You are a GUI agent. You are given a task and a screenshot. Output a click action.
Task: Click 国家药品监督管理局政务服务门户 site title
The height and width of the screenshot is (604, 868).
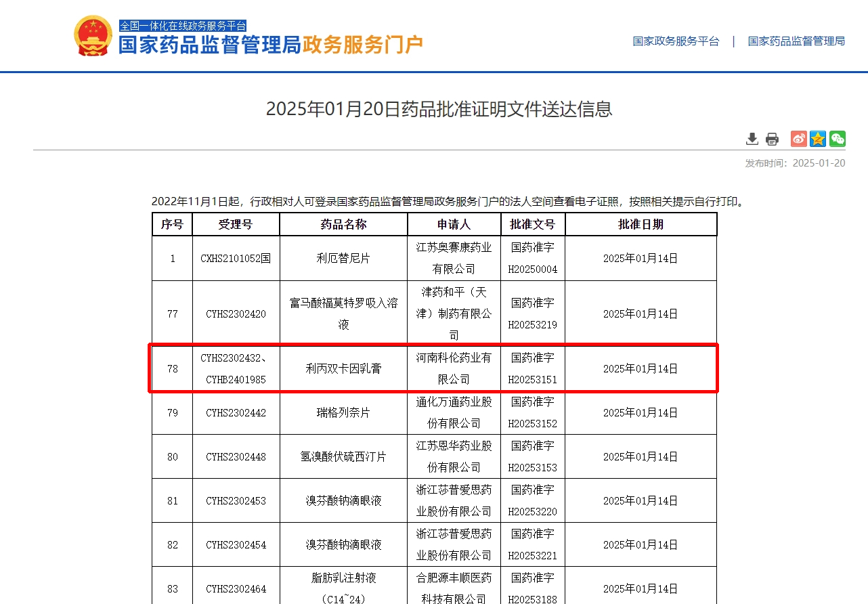pyautogui.click(x=271, y=45)
